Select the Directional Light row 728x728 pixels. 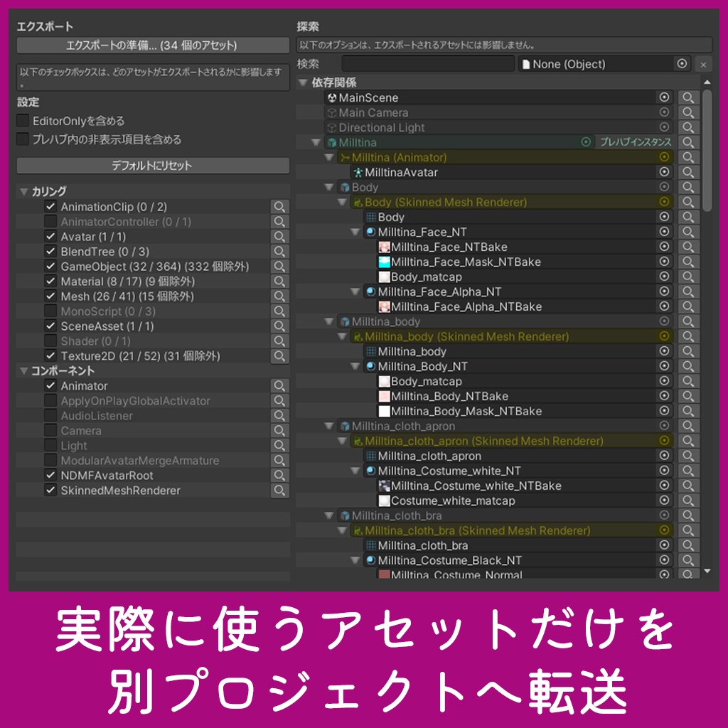498,127
